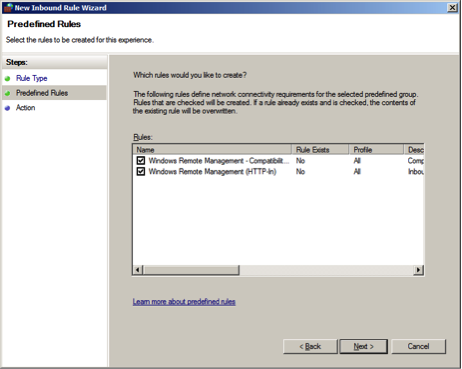Screen dimensions: 462x369
Task: Click the Desc column header
Action: pos(414,150)
